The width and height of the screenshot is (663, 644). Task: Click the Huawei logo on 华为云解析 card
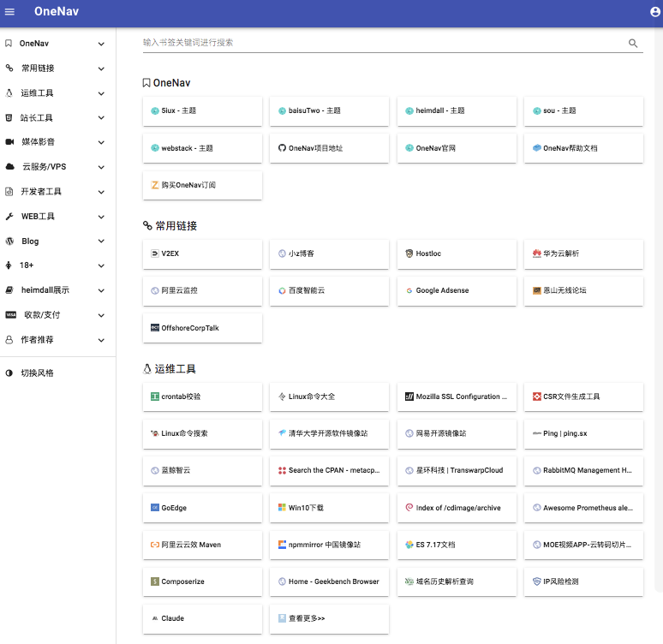click(x=536, y=253)
